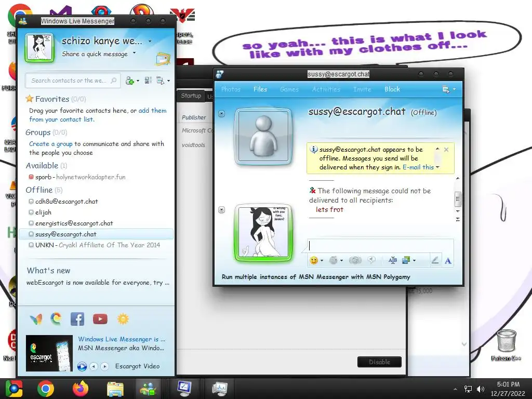The height and width of the screenshot is (399, 532).
Task: Open the email inbox envelope icon
Action: pos(163,59)
